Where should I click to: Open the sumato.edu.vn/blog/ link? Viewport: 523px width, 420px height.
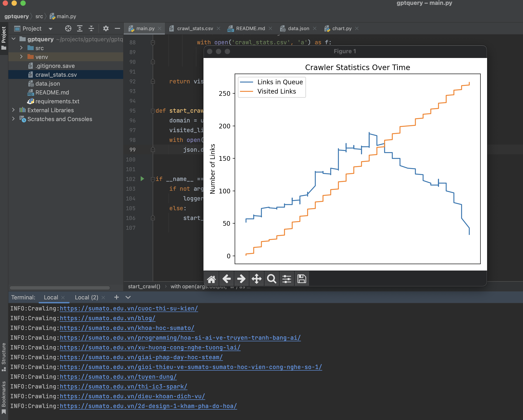pyautogui.click(x=107, y=318)
